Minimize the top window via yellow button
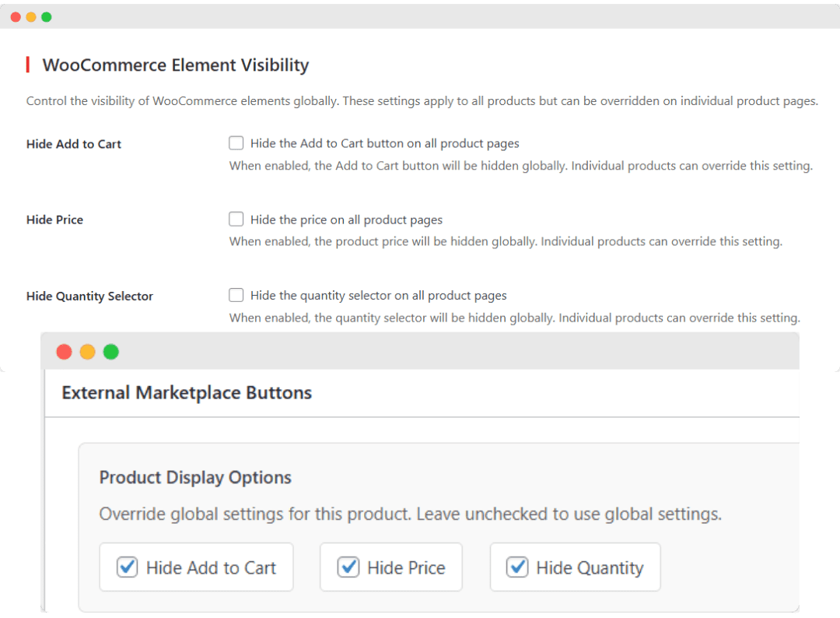840x618 pixels. pos(30,16)
